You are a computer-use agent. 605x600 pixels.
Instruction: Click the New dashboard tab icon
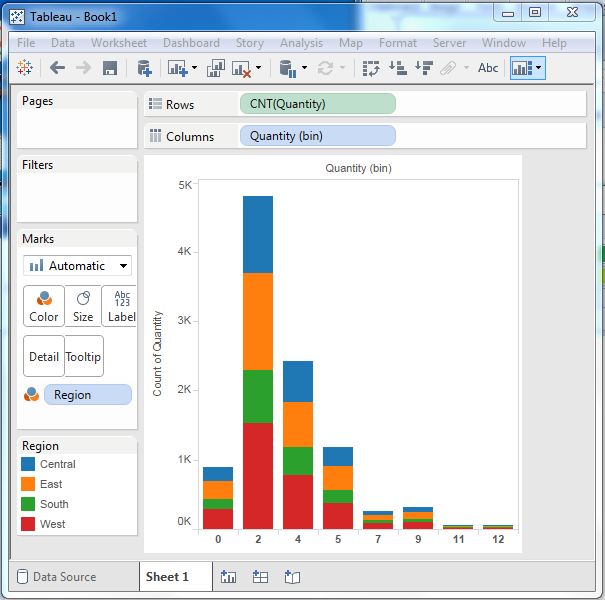pos(260,577)
